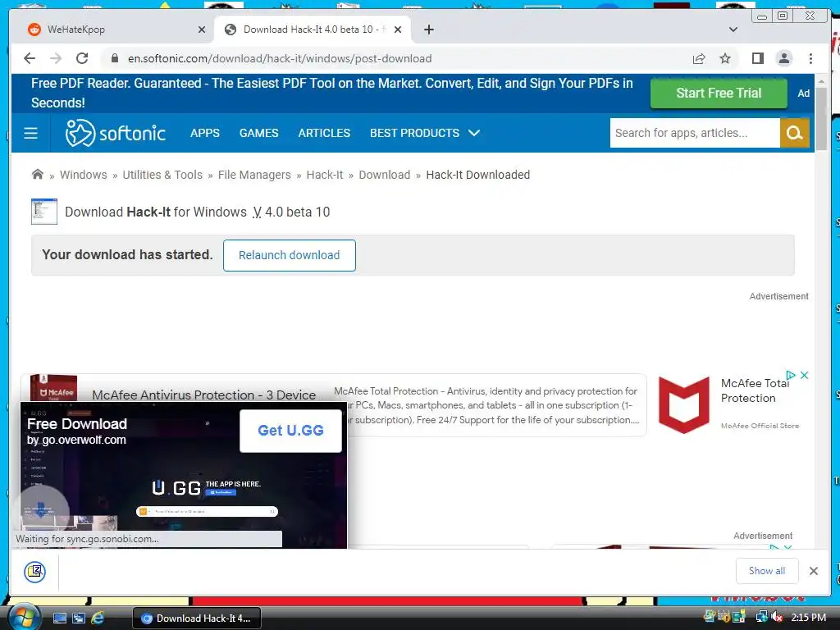
Task: Open the Chrome profile menu
Action: click(x=783, y=58)
